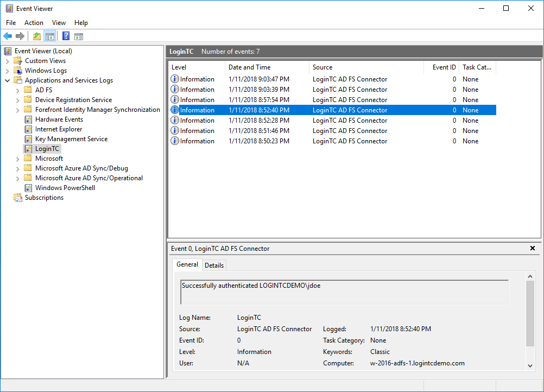Viewport: 544px width, 392px height.
Task: Close the event preview pane
Action: [533, 248]
